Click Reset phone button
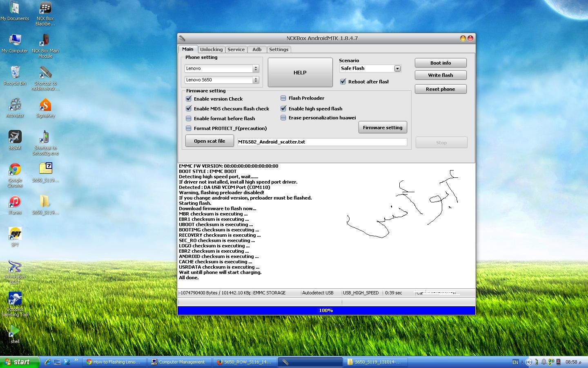The height and width of the screenshot is (368, 588). 441,89
